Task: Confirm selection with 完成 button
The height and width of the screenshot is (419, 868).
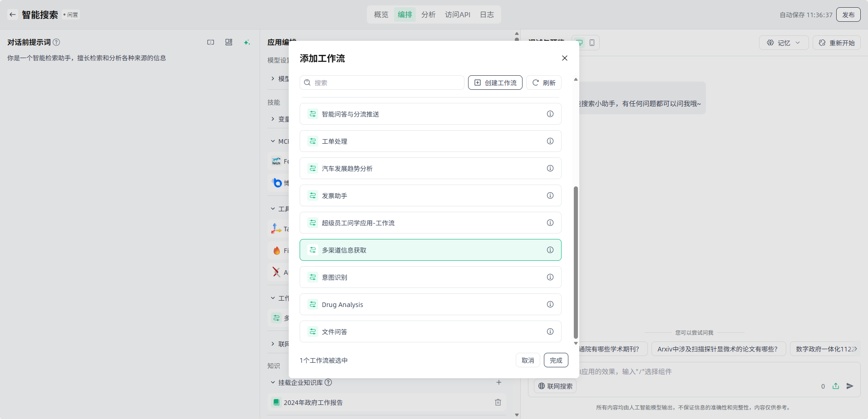Action: coord(556,360)
